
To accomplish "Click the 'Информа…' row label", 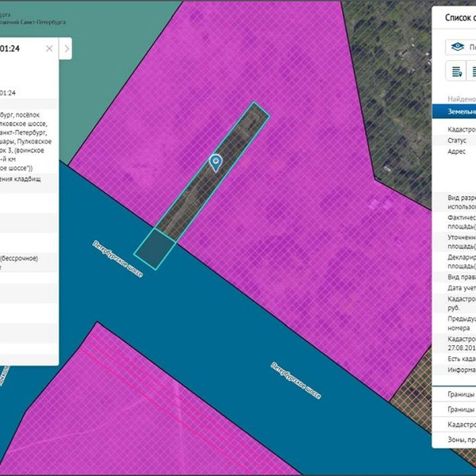I will point(462,370).
